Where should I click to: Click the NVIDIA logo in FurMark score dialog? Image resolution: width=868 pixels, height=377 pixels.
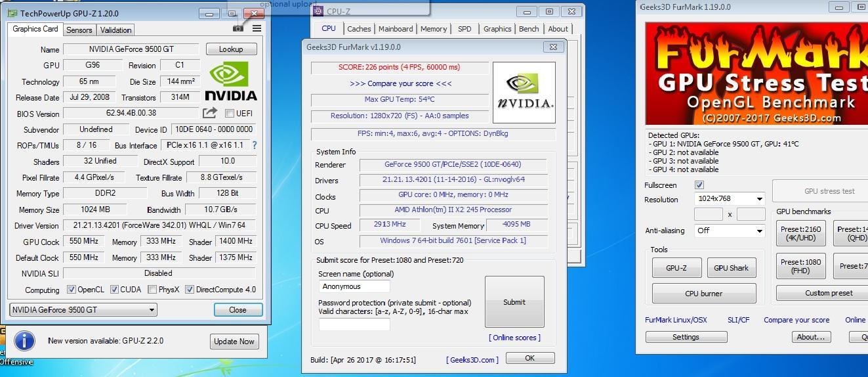pos(524,93)
